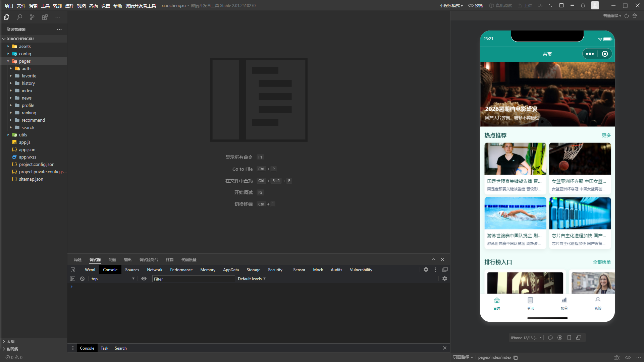644x362 pixels.
Task: Open the devtools settings gear icon
Action: (426, 270)
